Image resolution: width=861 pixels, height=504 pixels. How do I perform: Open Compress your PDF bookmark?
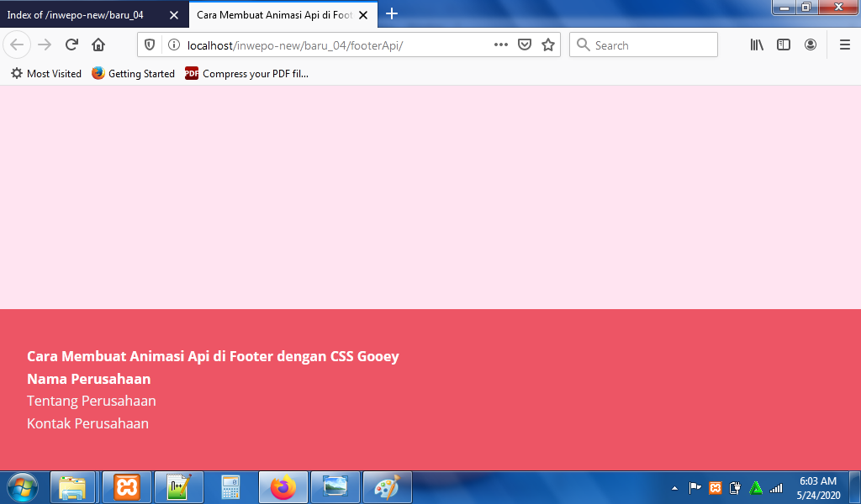click(x=247, y=74)
